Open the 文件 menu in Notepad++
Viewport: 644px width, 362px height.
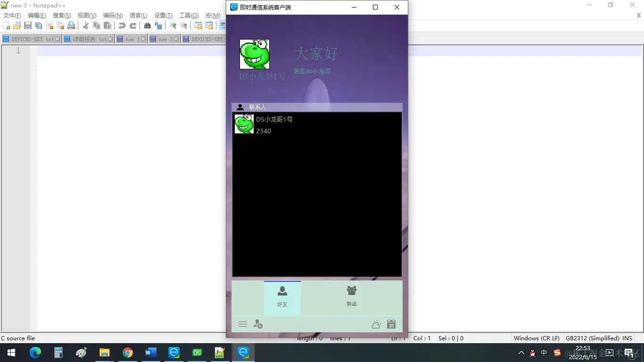coord(12,15)
